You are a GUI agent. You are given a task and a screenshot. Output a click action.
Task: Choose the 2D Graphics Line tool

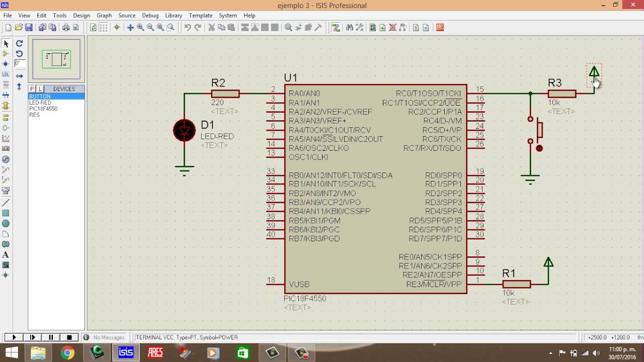click(x=6, y=203)
